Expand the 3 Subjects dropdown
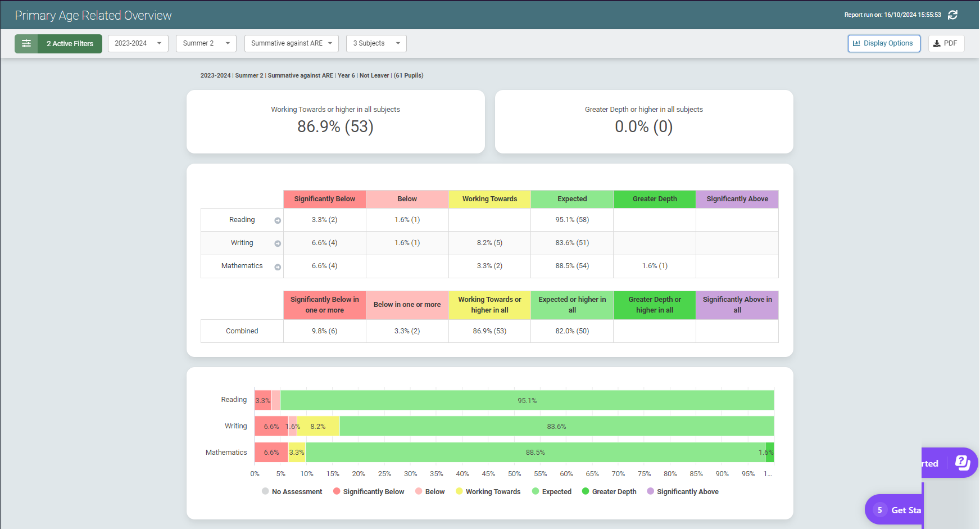 pos(376,43)
